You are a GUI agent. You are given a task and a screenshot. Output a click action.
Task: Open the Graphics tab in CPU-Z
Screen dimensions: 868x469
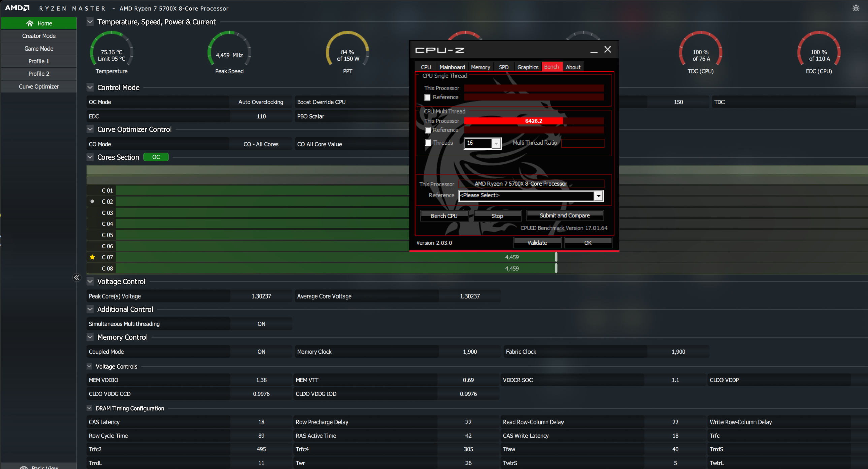click(528, 67)
